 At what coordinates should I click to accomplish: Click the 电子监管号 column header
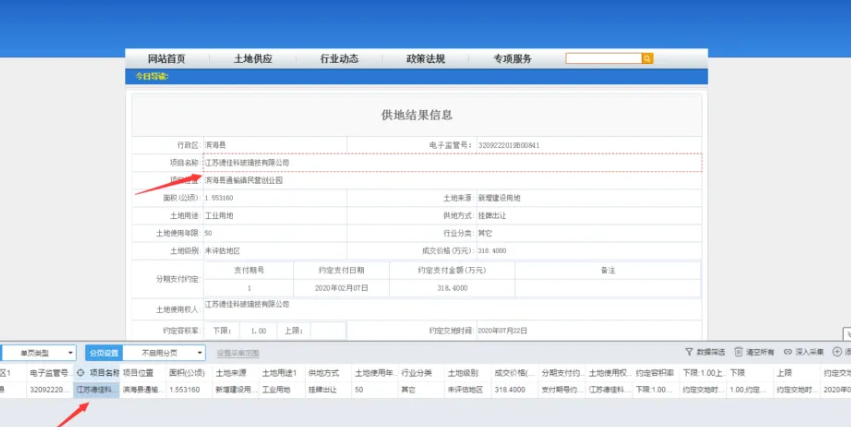48,372
